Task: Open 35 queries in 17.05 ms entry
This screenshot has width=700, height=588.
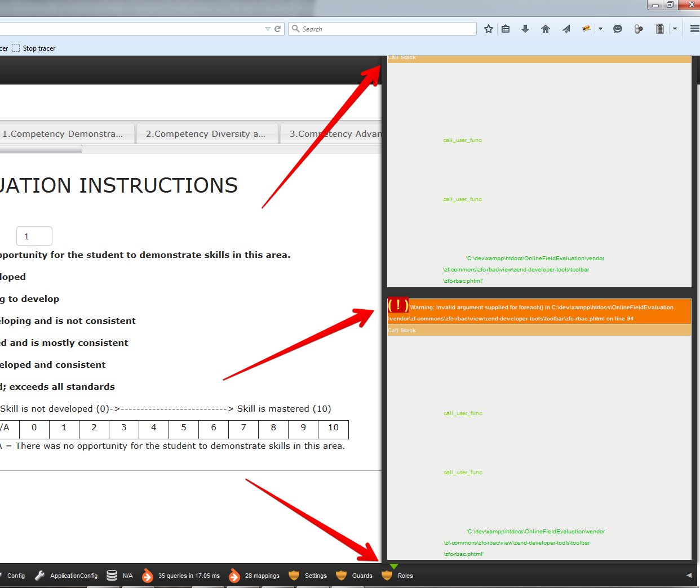Action: point(189,576)
